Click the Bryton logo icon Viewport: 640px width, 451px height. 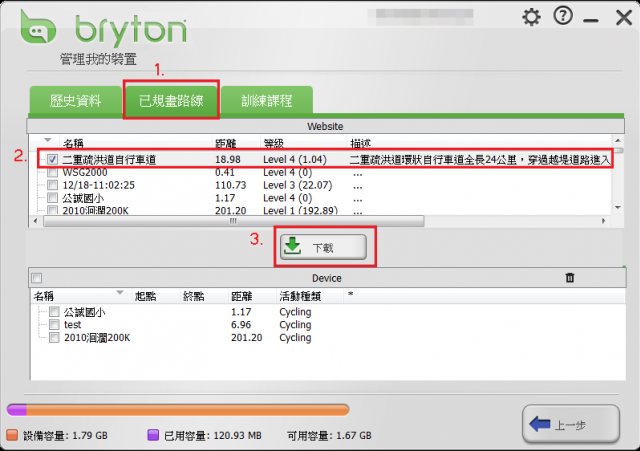38,28
